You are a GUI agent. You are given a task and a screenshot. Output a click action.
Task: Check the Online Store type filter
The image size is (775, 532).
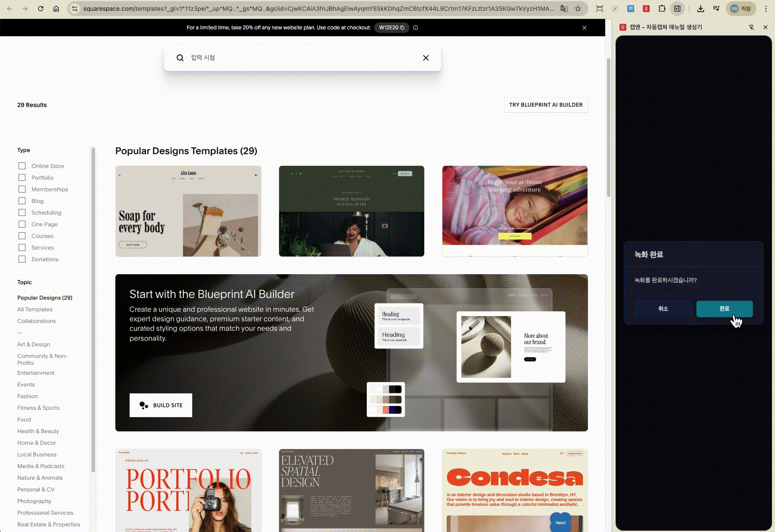click(22, 166)
